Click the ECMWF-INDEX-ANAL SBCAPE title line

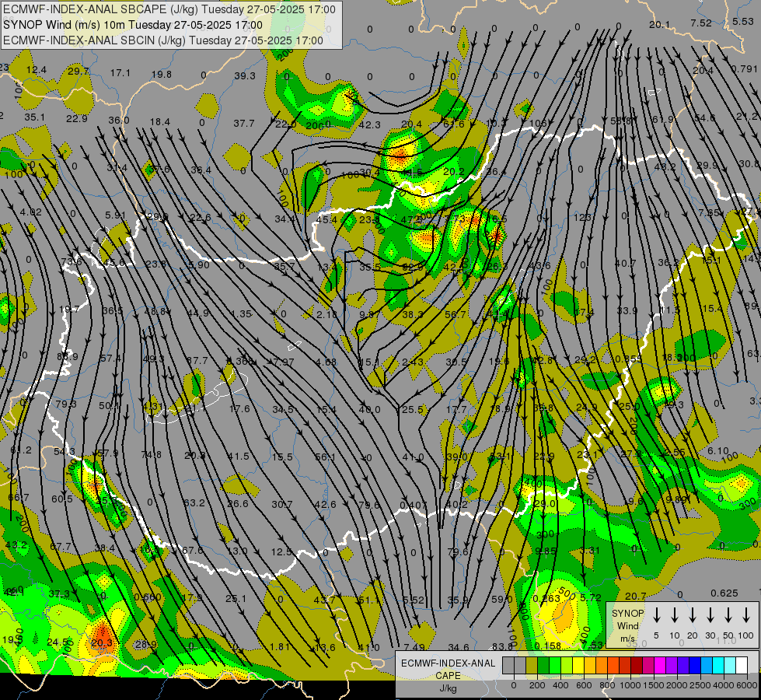(x=169, y=9)
